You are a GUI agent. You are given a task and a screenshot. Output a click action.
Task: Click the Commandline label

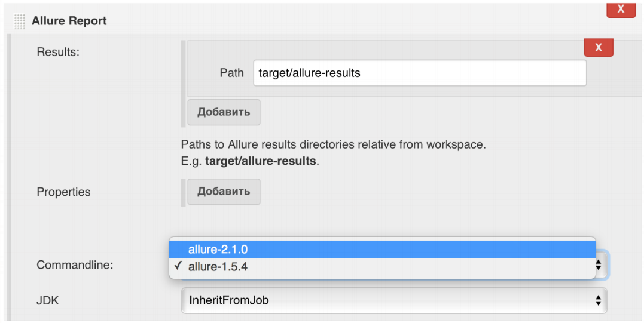(75, 265)
